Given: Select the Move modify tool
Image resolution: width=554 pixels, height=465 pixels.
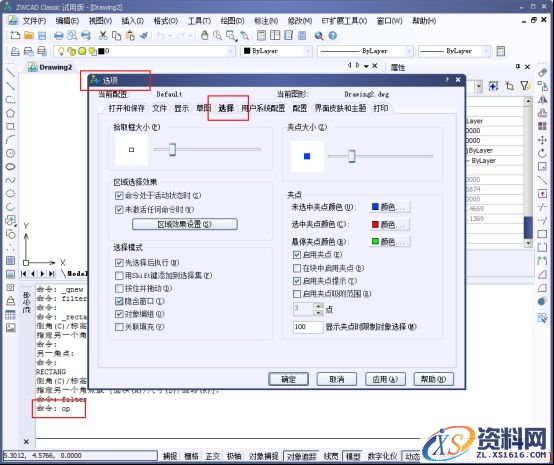Looking at the screenshot, I should [x=542, y=140].
